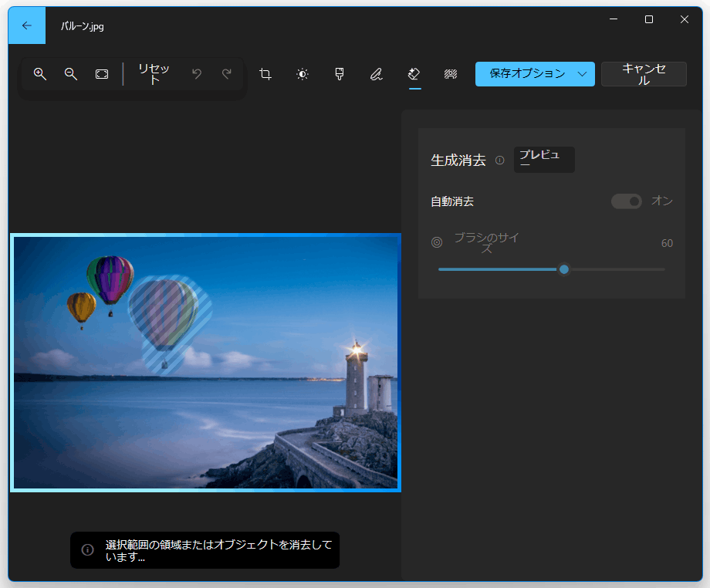Screen dimensions: 710x588
Task: Open the background blur tool
Action: [x=451, y=74]
